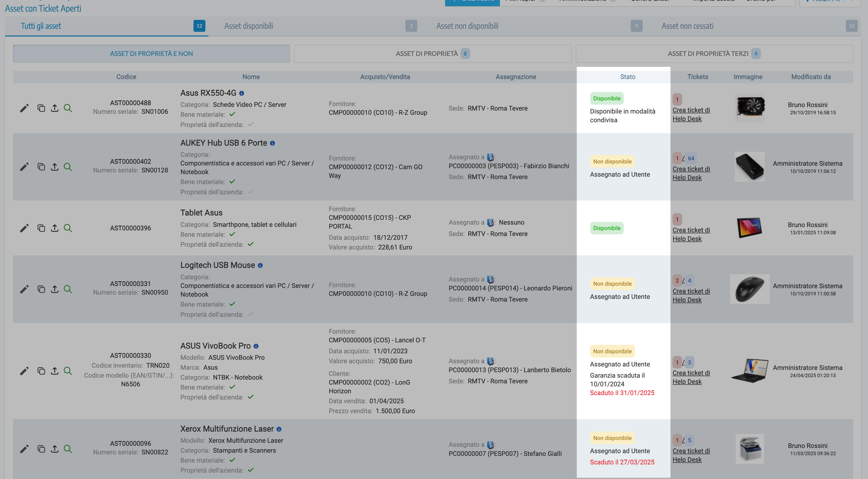The image size is (868, 479).
Task: Edit the Xerox Multifunzione Laser asset
Action: tap(24, 449)
